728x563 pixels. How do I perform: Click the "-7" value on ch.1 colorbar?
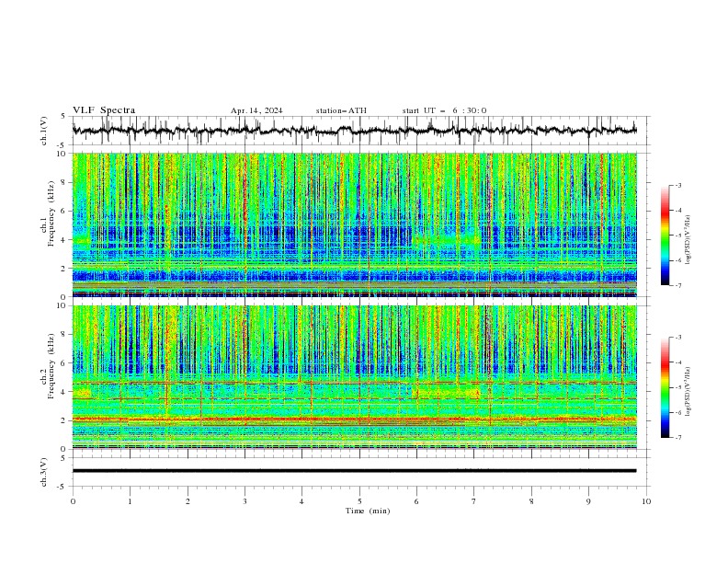pos(678,285)
